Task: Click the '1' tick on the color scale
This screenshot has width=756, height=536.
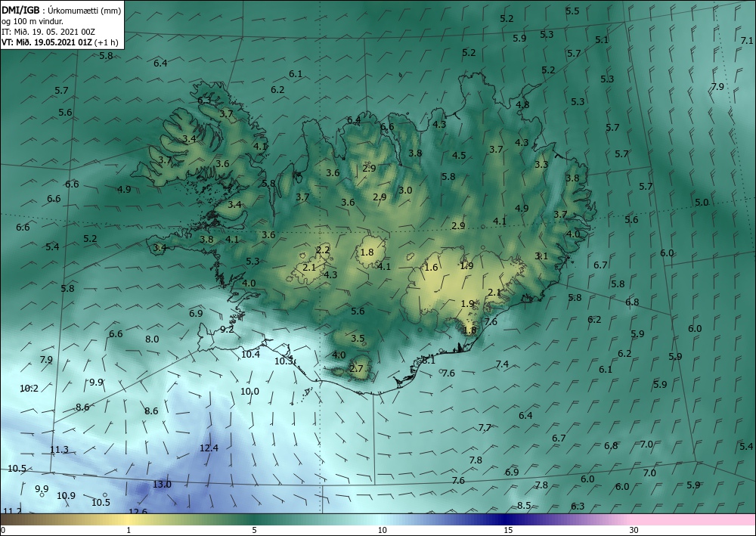Action: point(129,530)
